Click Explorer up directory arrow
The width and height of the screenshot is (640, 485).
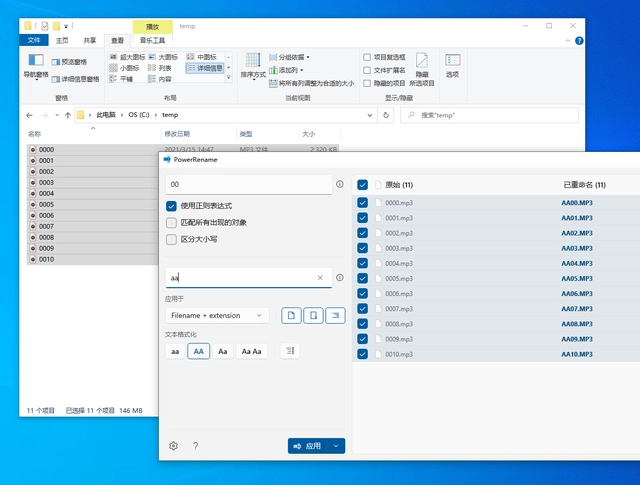68,115
